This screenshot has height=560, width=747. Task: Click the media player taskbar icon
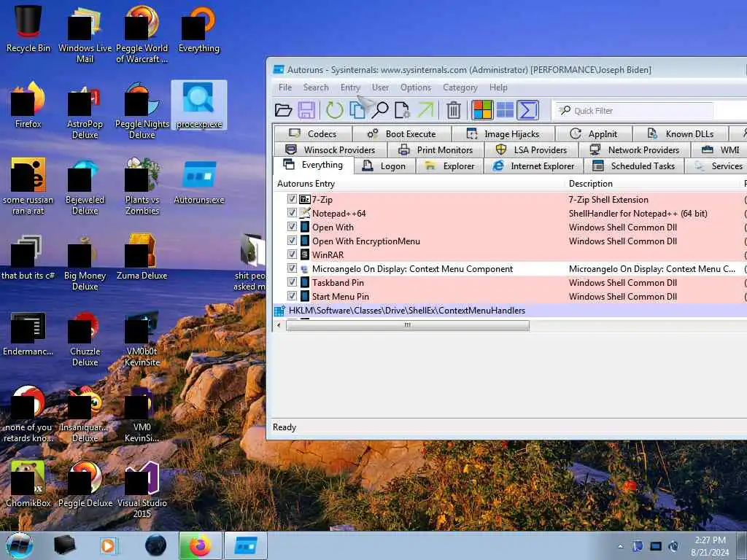tap(109, 545)
